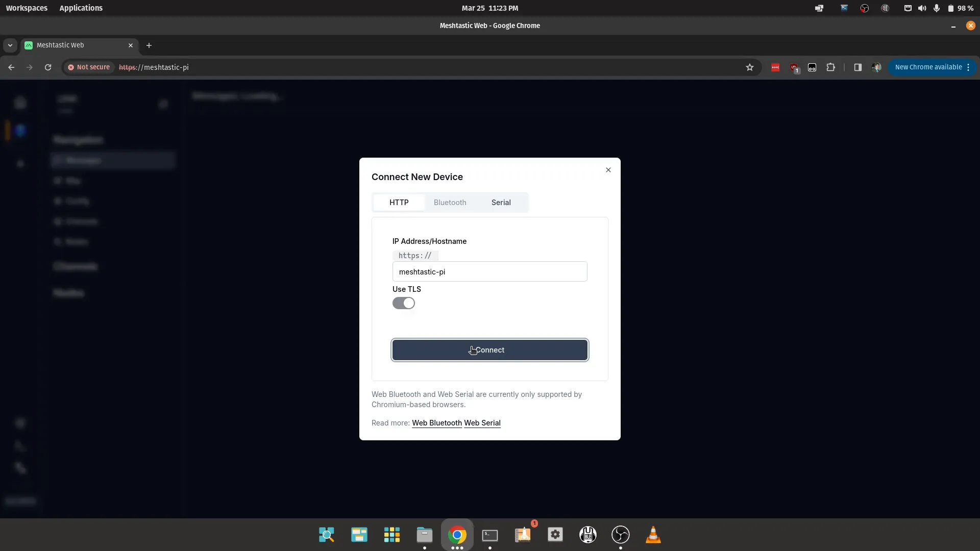Click the multi-window tray icon
980x551 pixels.
click(x=819, y=8)
